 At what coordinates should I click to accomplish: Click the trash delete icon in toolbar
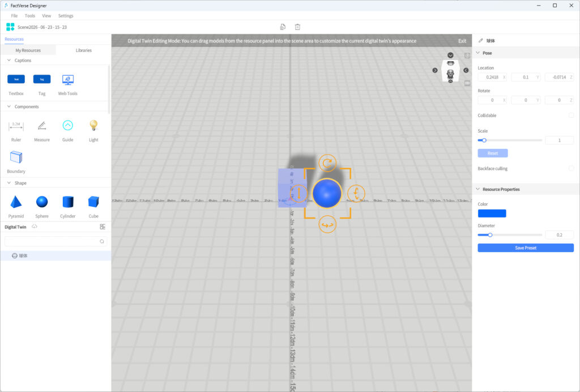tap(297, 27)
